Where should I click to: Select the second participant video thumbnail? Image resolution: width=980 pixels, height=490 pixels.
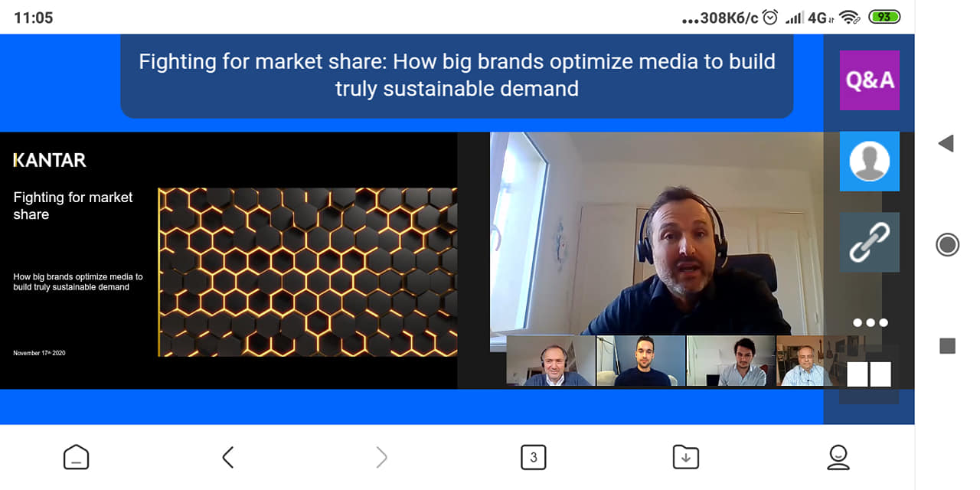click(641, 361)
